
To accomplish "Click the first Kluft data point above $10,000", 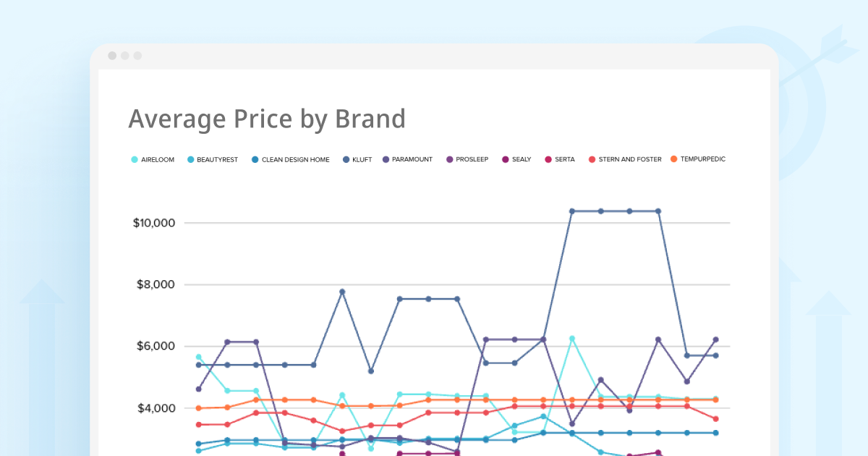I will coord(571,211).
